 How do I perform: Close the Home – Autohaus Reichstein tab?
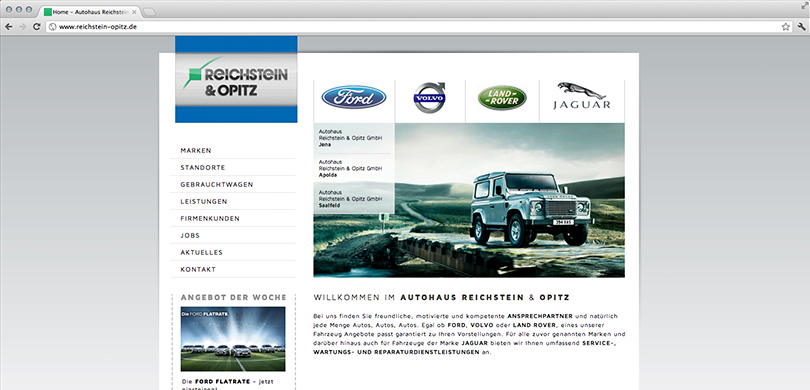(134, 12)
